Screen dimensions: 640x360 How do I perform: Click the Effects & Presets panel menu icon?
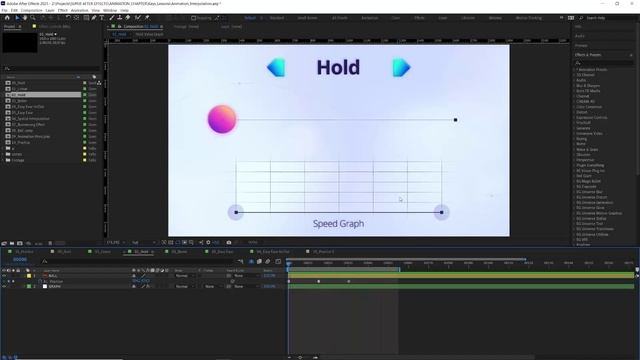click(631, 55)
